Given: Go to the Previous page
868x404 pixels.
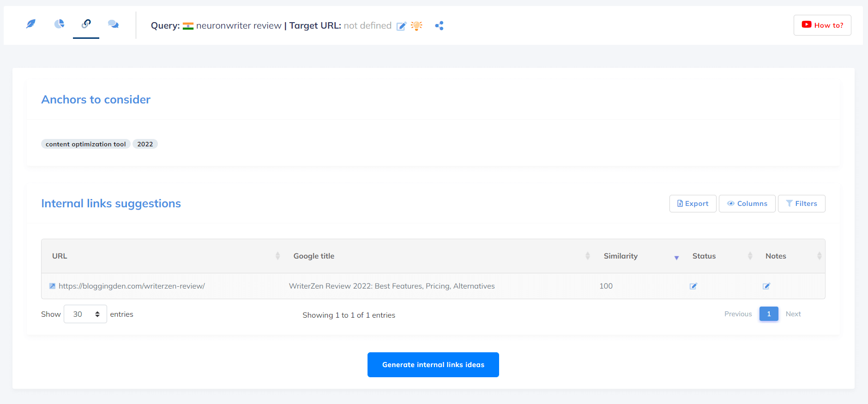Looking at the screenshot, I should click(x=738, y=314).
